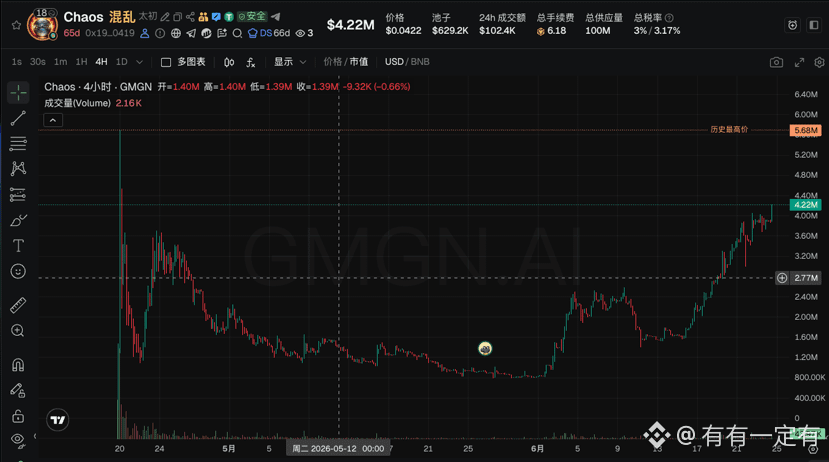Show token info via circled exclamation icon
This screenshot has height=462, width=829.
click(x=160, y=33)
